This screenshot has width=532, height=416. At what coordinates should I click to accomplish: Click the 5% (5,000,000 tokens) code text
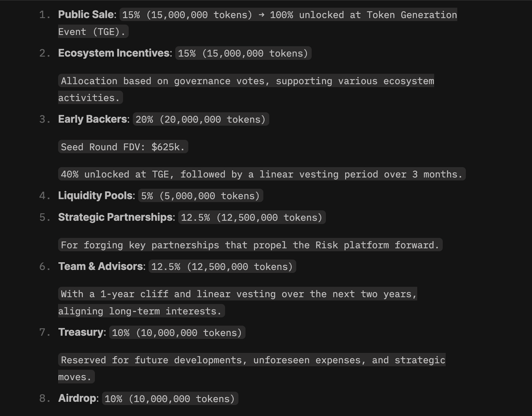click(x=200, y=196)
